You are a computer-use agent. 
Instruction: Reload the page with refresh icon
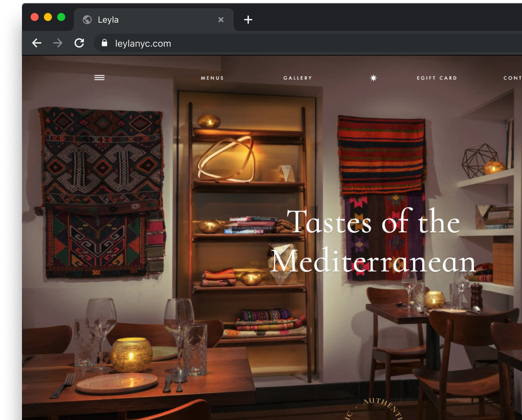[79, 43]
